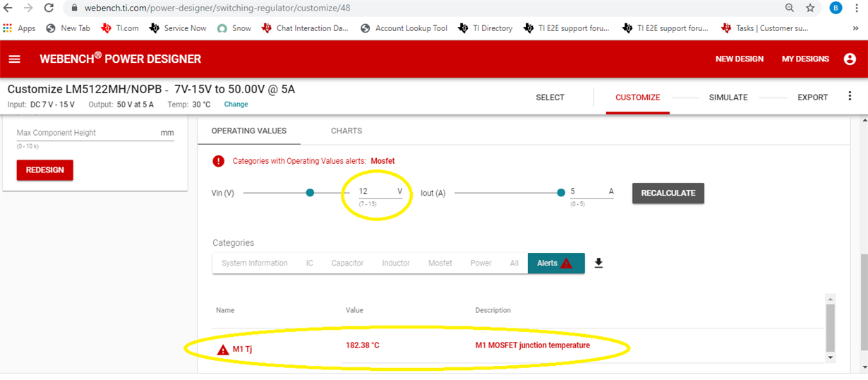Viewport: 868px width, 380px height.
Task: Open the Chat Interaction Da... bookmark
Action: tap(306, 28)
